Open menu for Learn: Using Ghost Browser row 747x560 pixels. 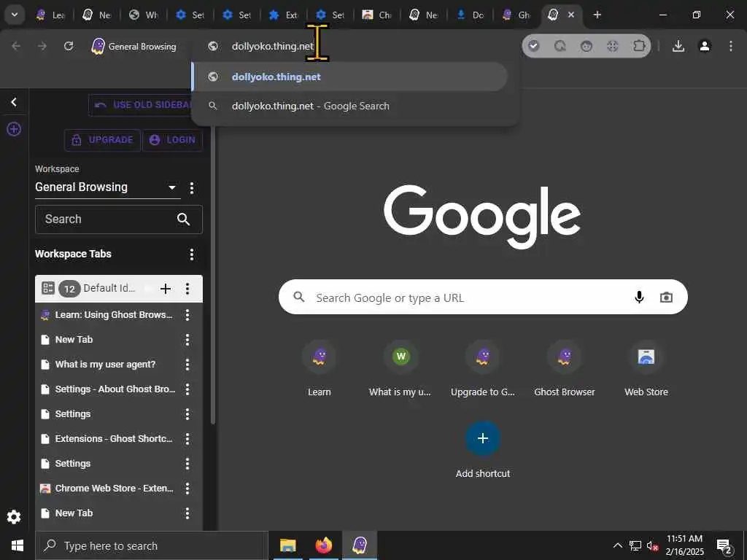pos(187,315)
